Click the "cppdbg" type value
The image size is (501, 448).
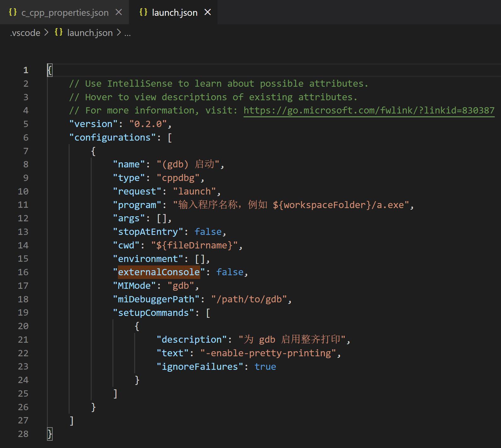(178, 178)
